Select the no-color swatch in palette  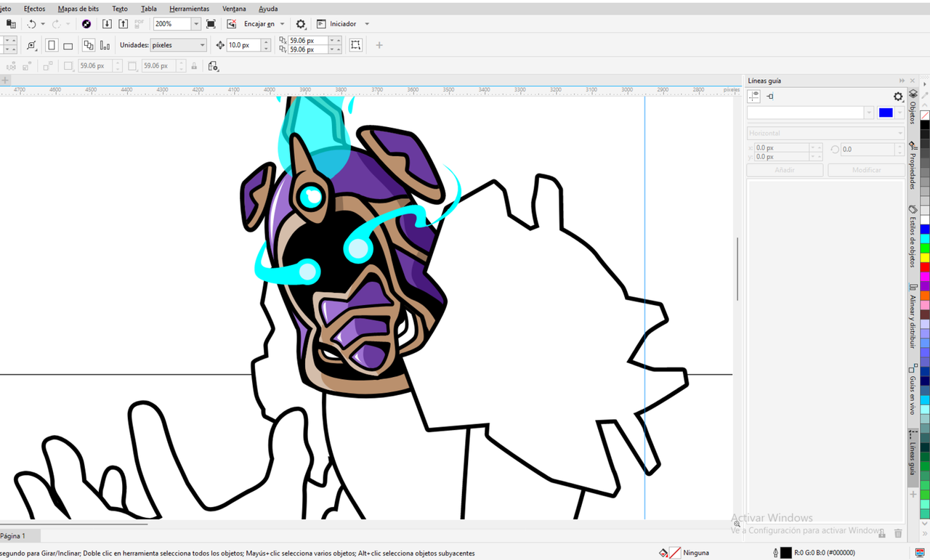point(925,115)
